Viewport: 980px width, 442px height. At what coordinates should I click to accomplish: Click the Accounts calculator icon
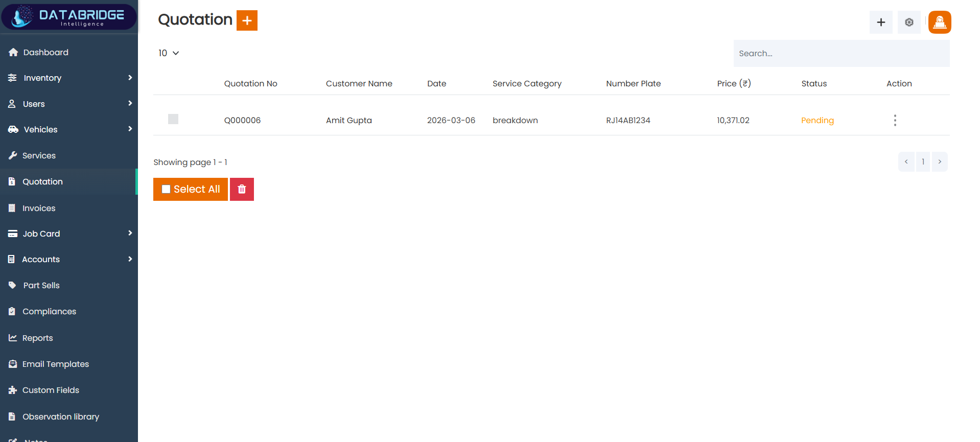point(11,259)
